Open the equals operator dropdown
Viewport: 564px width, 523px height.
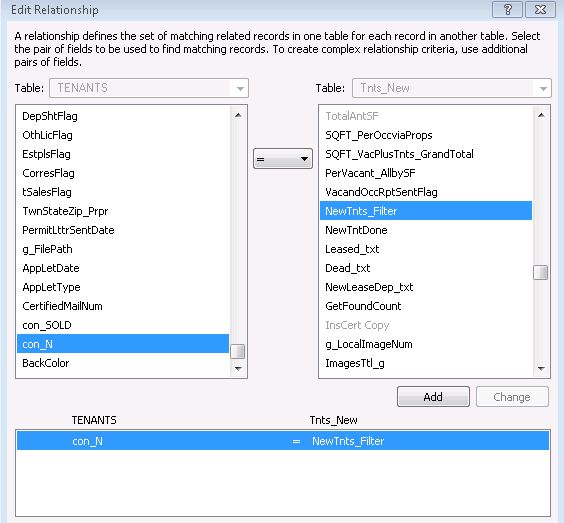pyautogui.click(x=283, y=159)
